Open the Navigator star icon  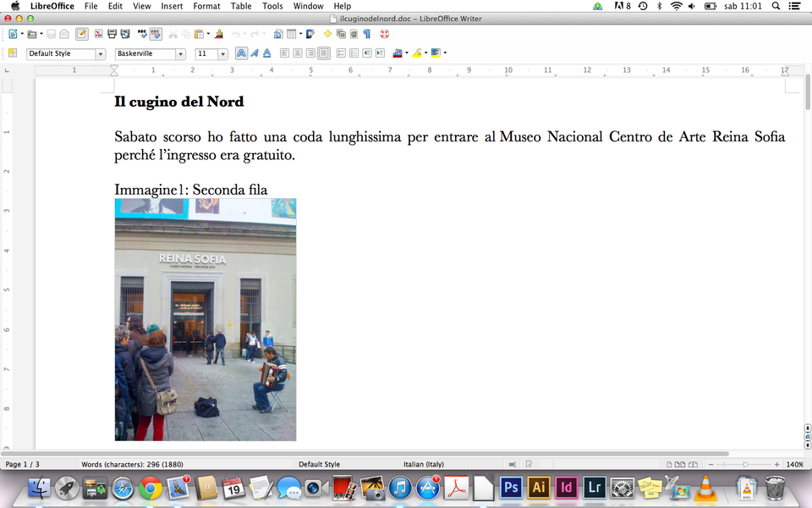(x=328, y=35)
